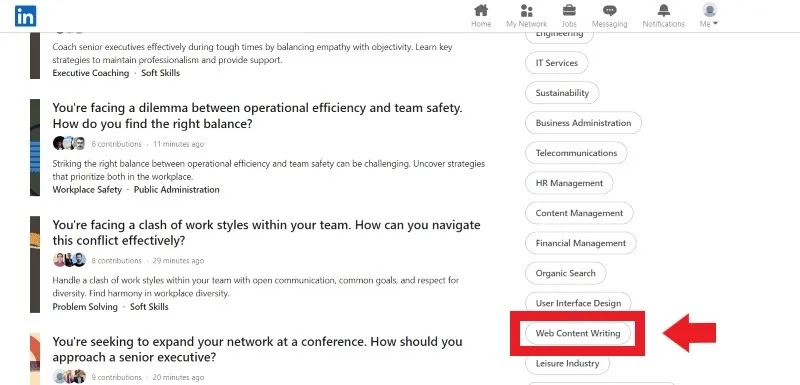Select the Web Content Writing pill
The width and height of the screenshot is (800, 385).
pos(578,333)
